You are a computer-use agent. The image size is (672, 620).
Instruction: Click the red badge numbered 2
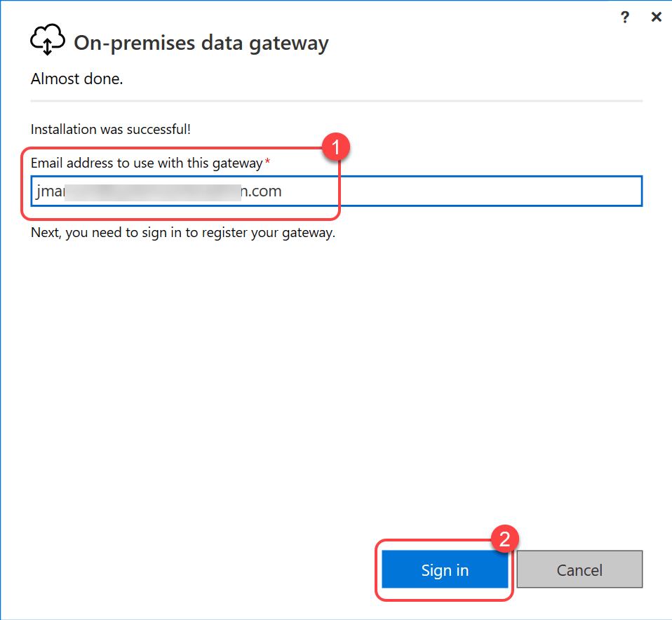pyautogui.click(x=504, y=539)
